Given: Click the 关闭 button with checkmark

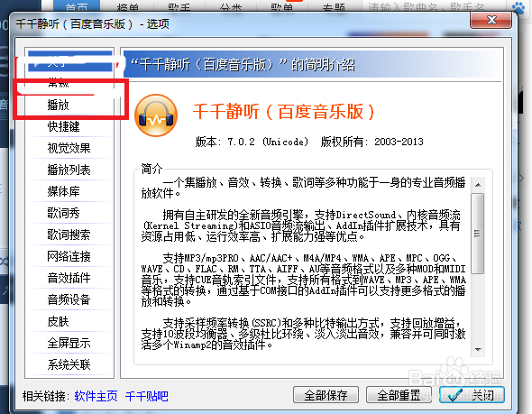Looking at the screenshot, I should point(472,395).
